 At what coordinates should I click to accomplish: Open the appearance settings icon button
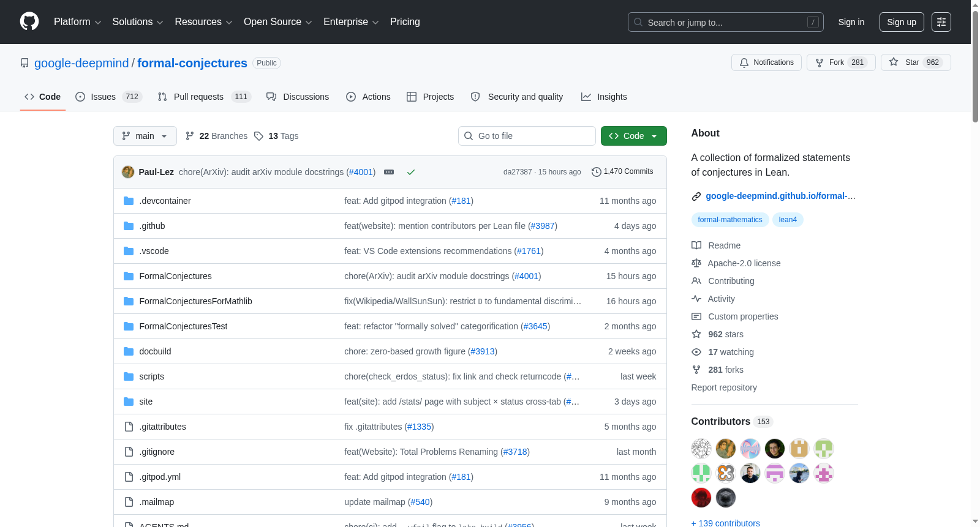[x=941, y=22]
